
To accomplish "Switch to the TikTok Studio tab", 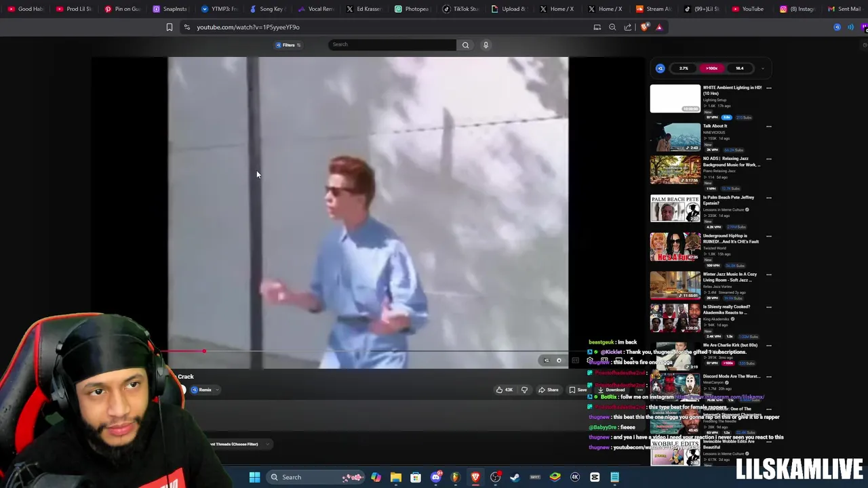I will (460, 9).
